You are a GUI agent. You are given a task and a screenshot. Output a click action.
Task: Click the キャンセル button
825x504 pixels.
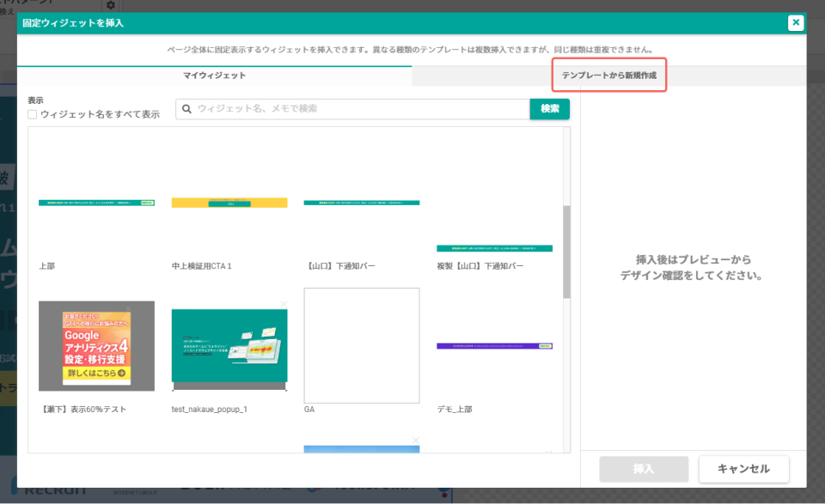[x=743, y=469]
